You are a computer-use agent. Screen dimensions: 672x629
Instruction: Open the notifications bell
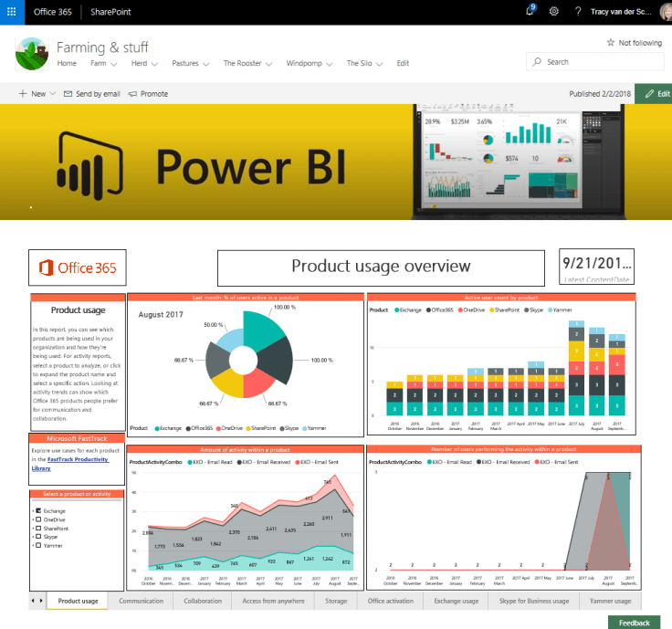(x=530, y=11)
